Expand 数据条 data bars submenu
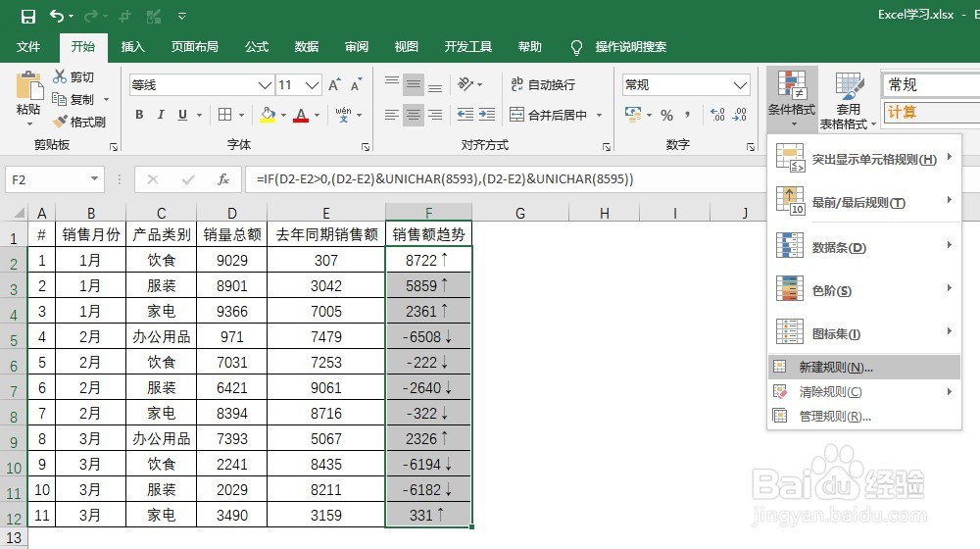Image resolution: width=980 pixels, height=549 pixels. (x=863, y=247)
